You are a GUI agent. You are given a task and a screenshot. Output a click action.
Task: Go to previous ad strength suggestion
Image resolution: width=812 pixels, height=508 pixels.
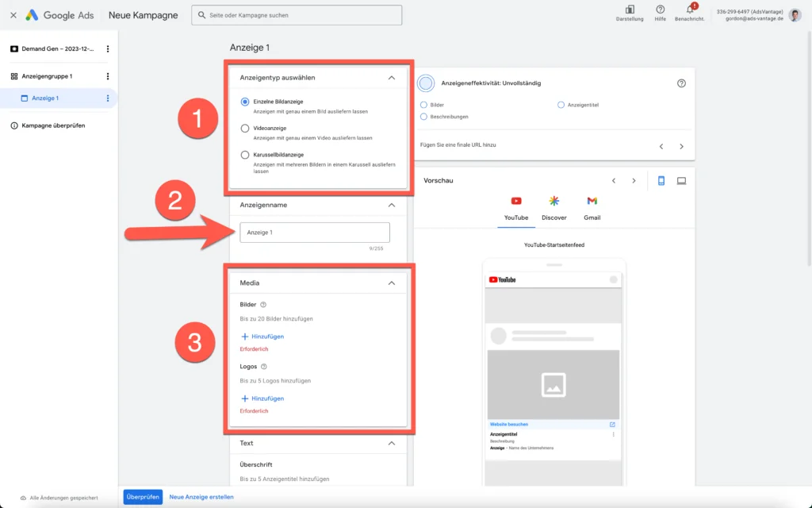click(x=661, y=146)
